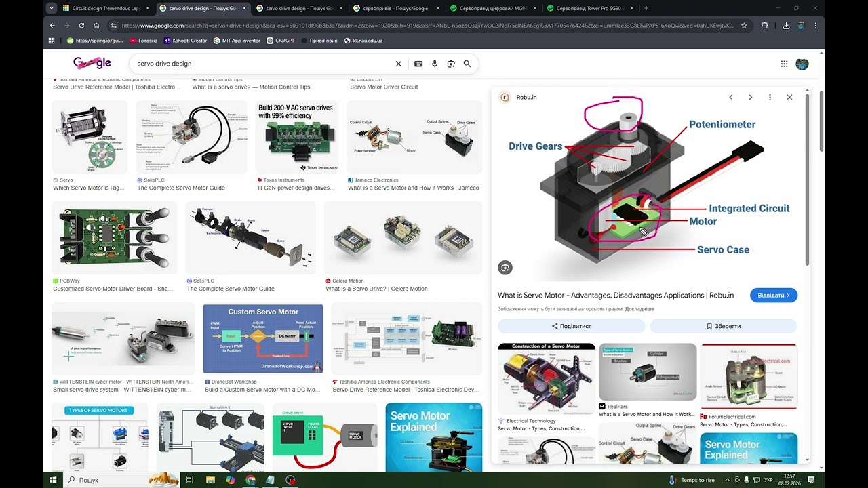Viewport: 868px width, 488px height.
Task: Reload the current page
Action: [81, 26]
